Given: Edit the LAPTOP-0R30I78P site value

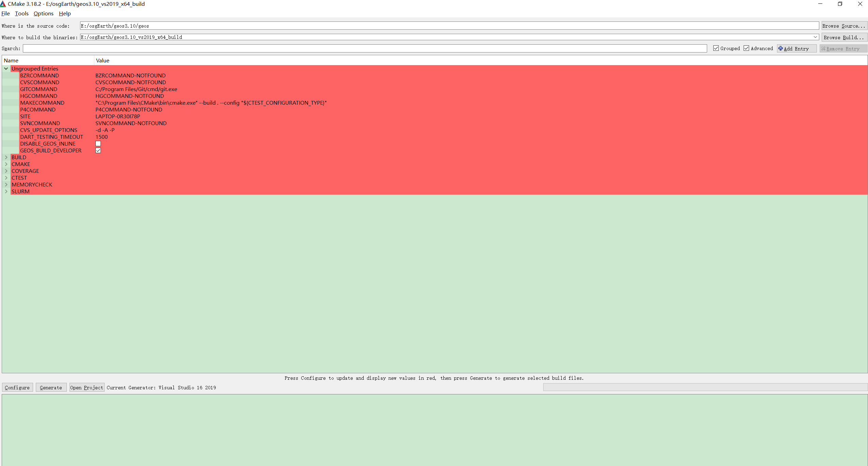Looking at the screenshot, I should pyautogui.click(x=118, y=116).
